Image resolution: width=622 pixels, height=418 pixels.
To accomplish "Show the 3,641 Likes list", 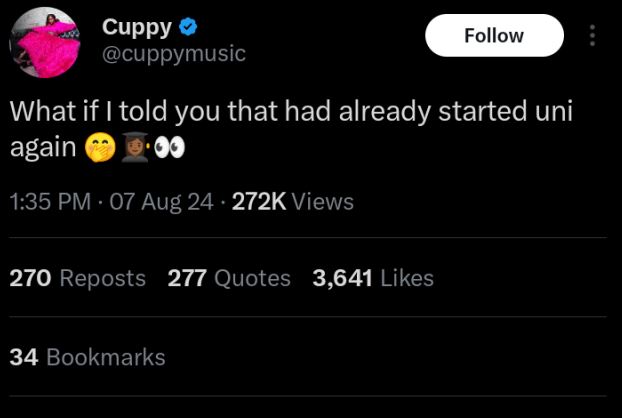I will point(373,278).
